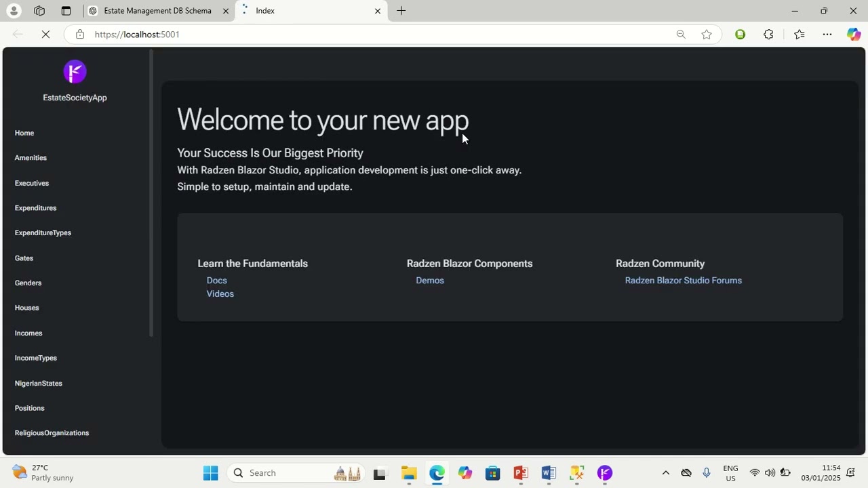Add this page to favorites star
The image size is (868, 488).
tap(707, 35)
